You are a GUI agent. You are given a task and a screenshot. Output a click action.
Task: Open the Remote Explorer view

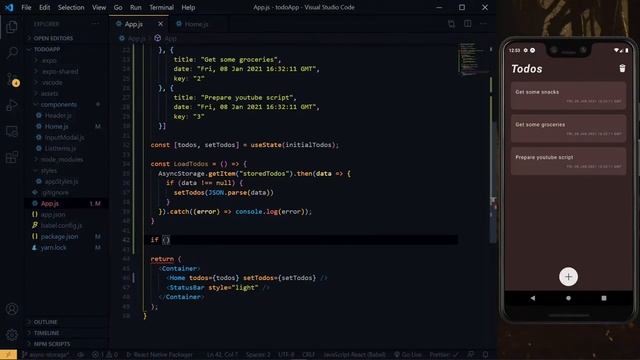pyautogui.click(x=12, y=131)
